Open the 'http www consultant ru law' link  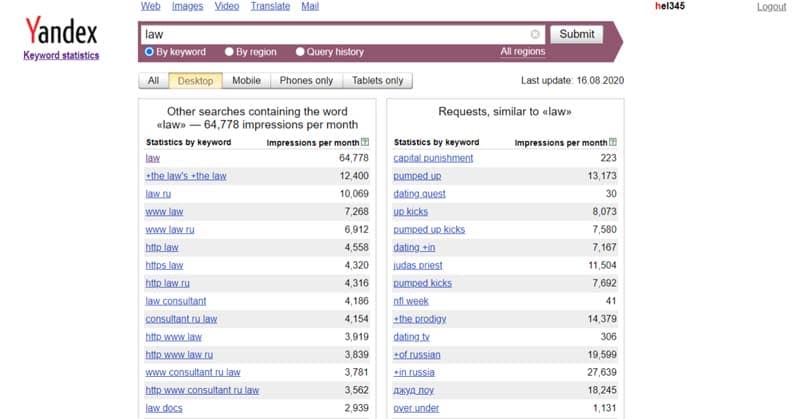(202, 390)
